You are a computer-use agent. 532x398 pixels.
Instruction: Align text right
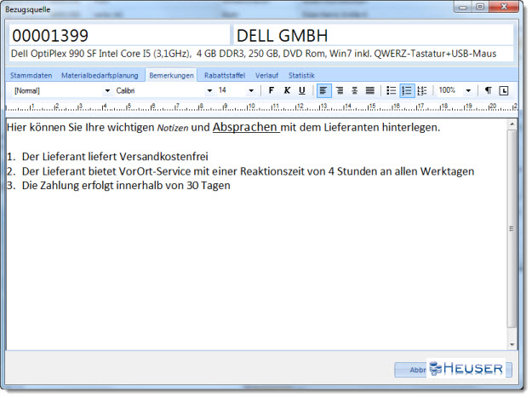[340, 90]
